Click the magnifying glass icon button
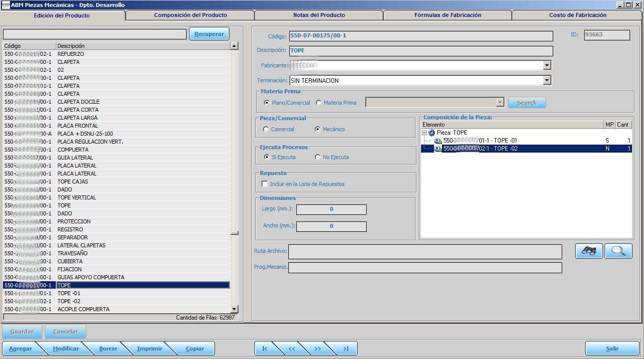644x359 pixels. [619, 251]
